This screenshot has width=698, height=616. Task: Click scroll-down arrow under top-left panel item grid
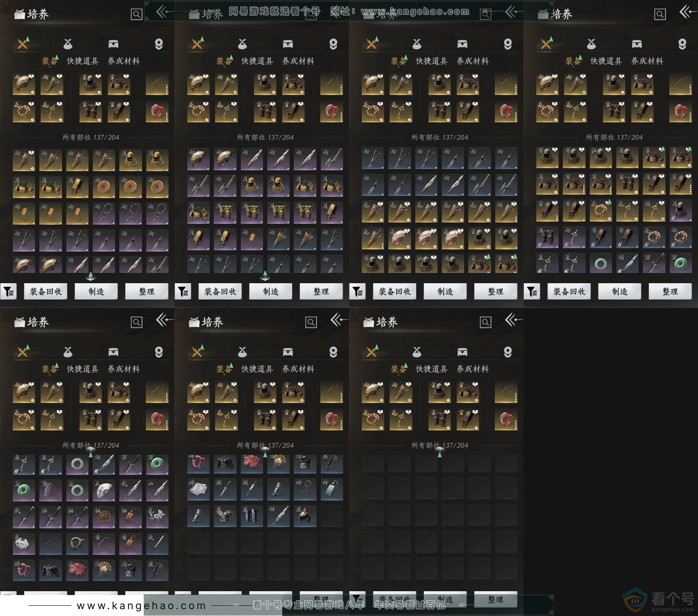click(x=91, y=275)
